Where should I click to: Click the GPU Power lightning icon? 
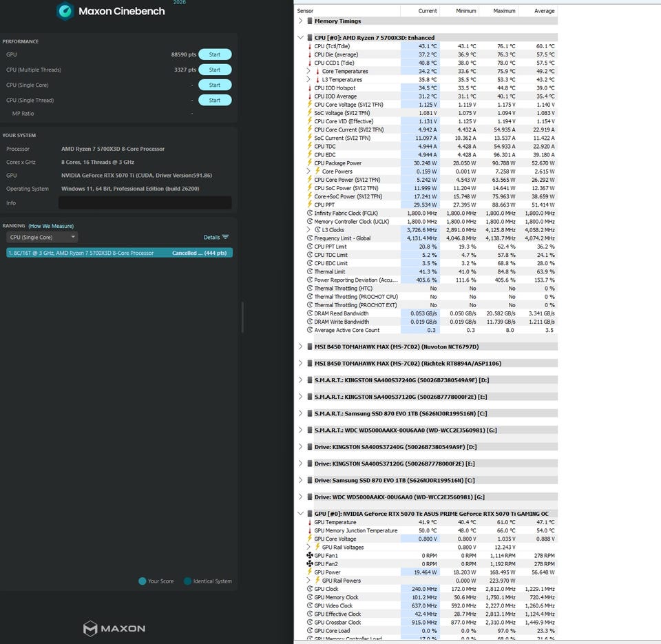(x=310, y=572)
